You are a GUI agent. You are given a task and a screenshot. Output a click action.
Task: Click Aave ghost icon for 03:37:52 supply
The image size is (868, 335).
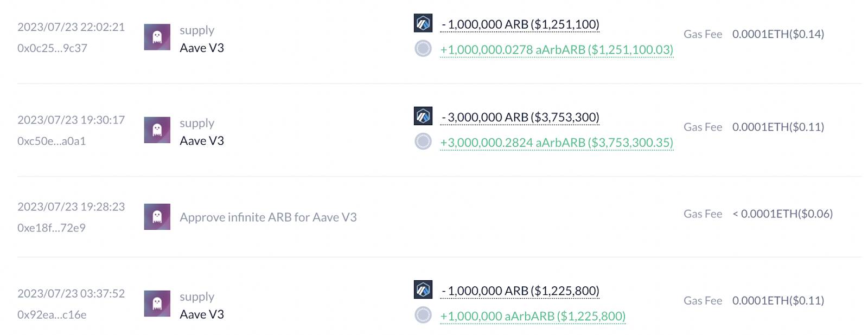point(157,304)
